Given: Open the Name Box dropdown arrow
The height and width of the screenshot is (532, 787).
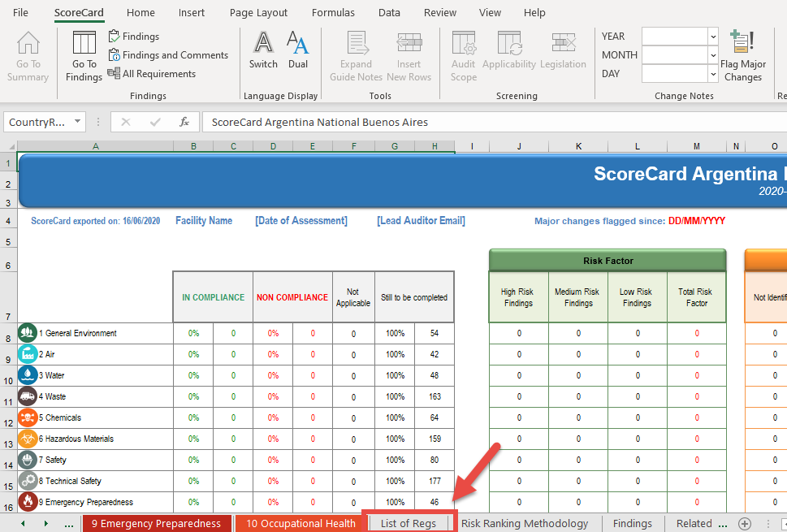Looking at the screenshot, I should [x=77, y=122].
